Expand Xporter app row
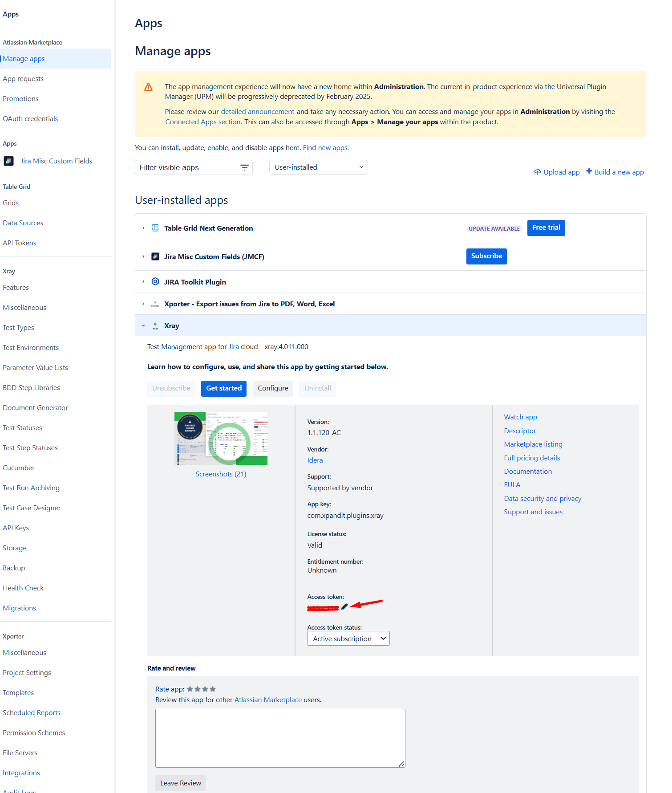This screenshot has width=672, height=793. point(143,304)
